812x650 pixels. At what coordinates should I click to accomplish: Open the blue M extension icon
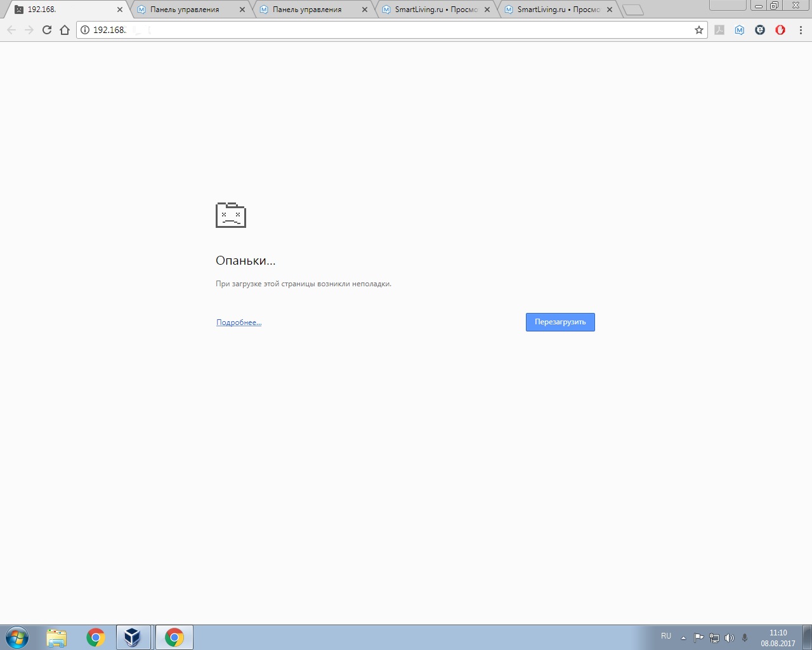point(740,30)
